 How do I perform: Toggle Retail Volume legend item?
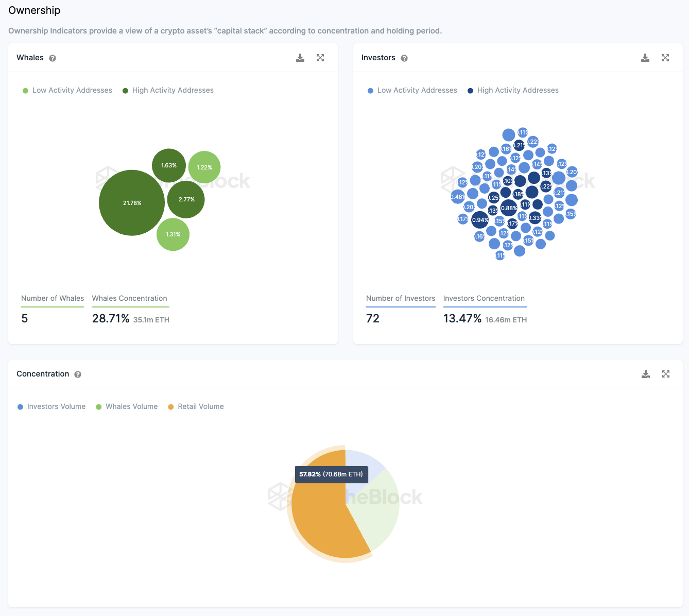[x=196, y=406]
